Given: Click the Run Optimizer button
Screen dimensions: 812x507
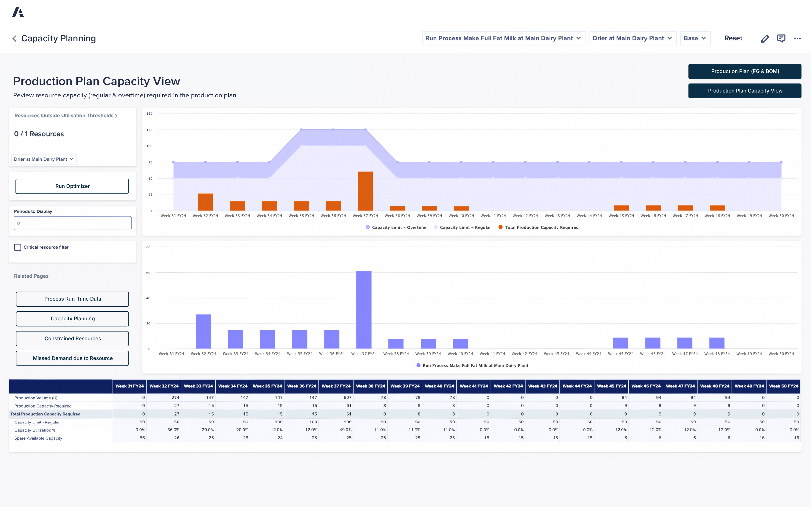Looking at the screenshot, I should [x=72, y=186].
